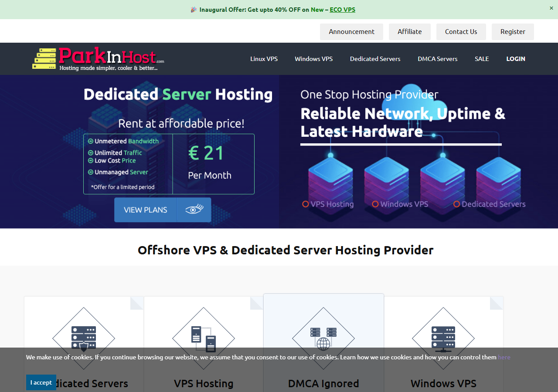Click the VIEW PLANS button

click(x=146, y=210)
